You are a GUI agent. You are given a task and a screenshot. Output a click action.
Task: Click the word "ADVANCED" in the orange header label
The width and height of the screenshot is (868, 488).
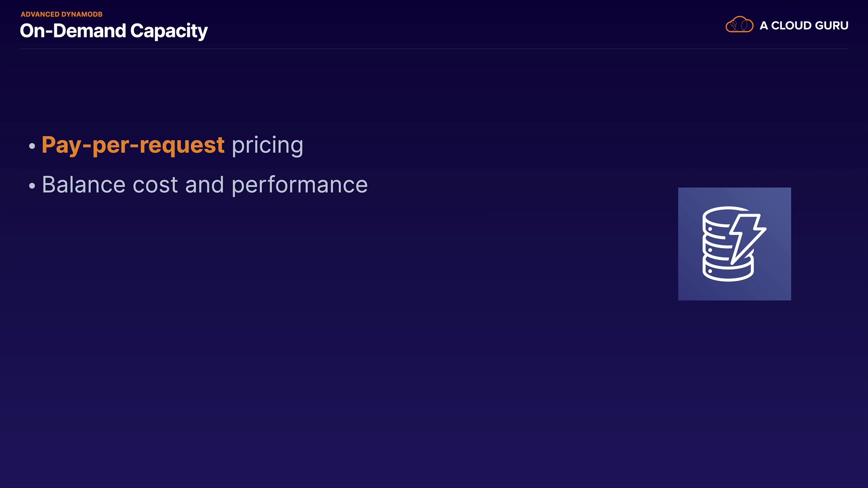(x=40, y=14)
